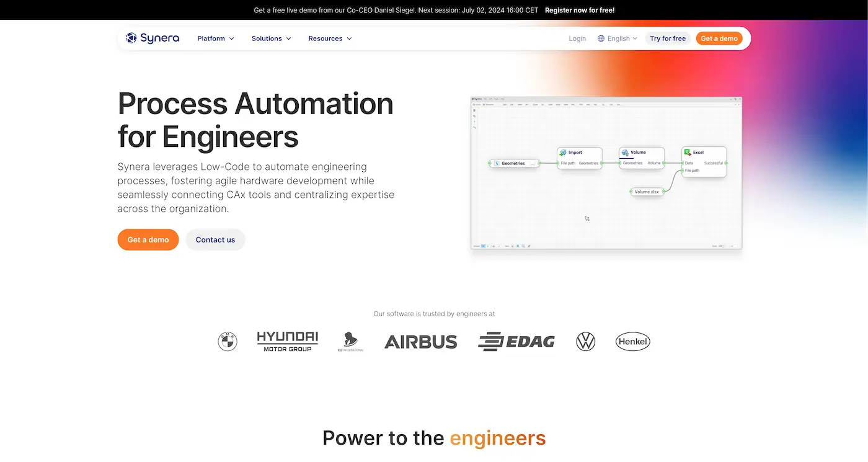
Task: Open the Platform dropdown menu
Action: pyautogui.click(x=216, y=38)
